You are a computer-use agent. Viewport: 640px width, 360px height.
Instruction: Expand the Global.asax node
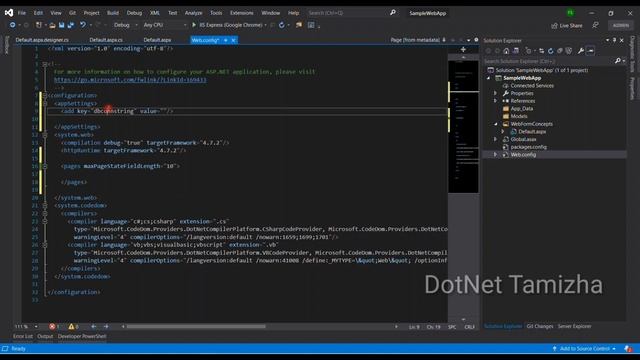496,140
